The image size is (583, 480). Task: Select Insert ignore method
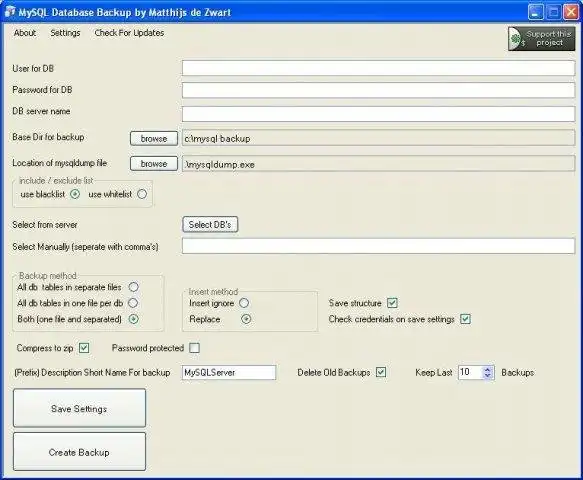tap(244, 303)
